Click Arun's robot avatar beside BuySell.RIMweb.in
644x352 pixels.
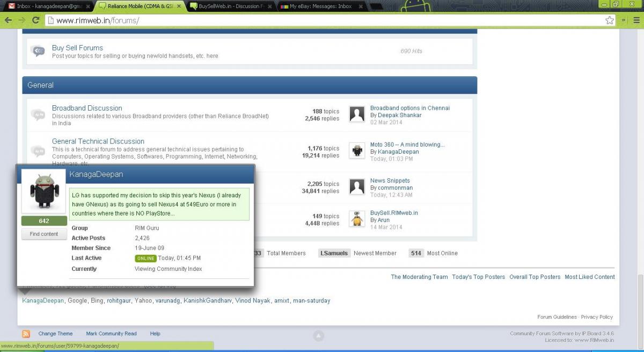click(357, 218)
